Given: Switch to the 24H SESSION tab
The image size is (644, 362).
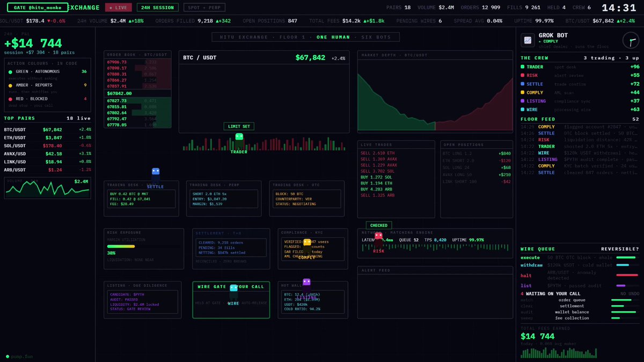Looking at the screenshot, I should [158, 8].
